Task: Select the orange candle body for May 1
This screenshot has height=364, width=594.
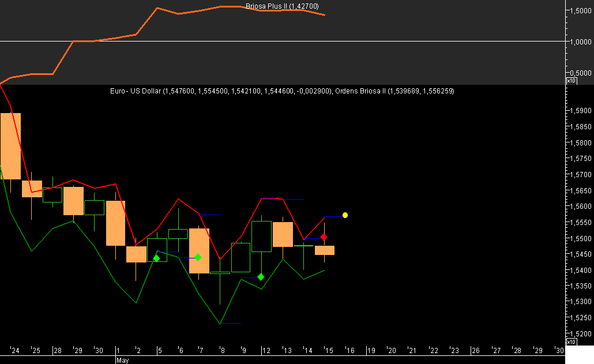Action: [x=115, y=223]
